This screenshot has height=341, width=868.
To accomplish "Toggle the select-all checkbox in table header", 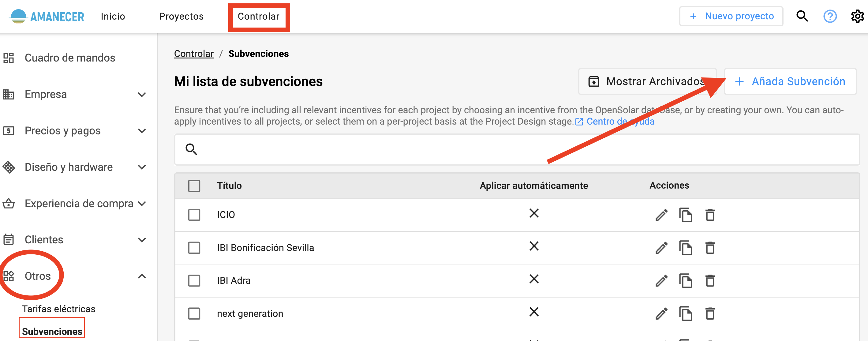I will click(x=194, y=186).
